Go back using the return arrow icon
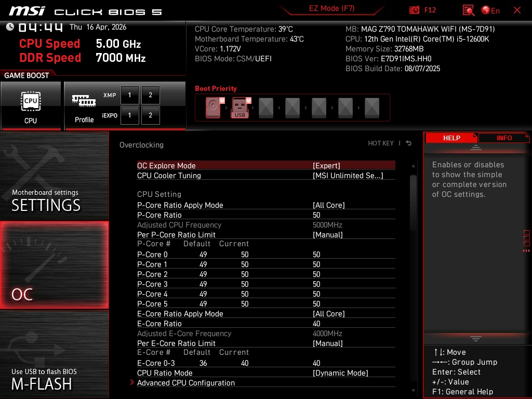The width and height of the screenshot is (532, 399). 409,143
